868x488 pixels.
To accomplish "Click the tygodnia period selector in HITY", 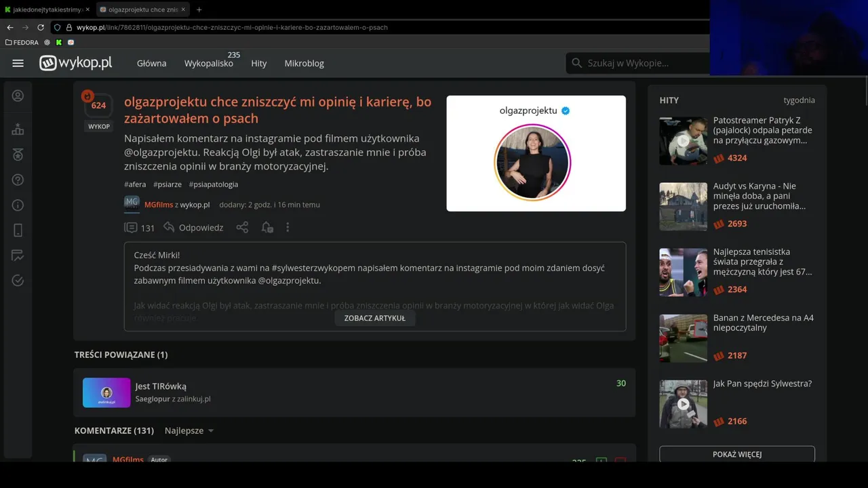I will pos(799,100).
